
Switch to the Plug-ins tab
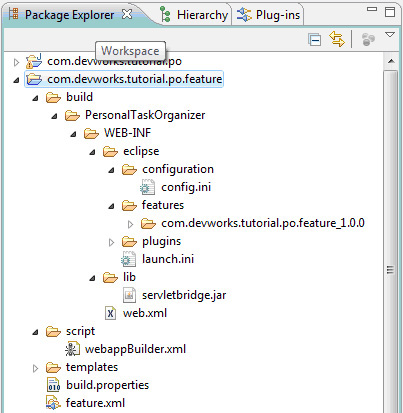[x=268, y=15]
